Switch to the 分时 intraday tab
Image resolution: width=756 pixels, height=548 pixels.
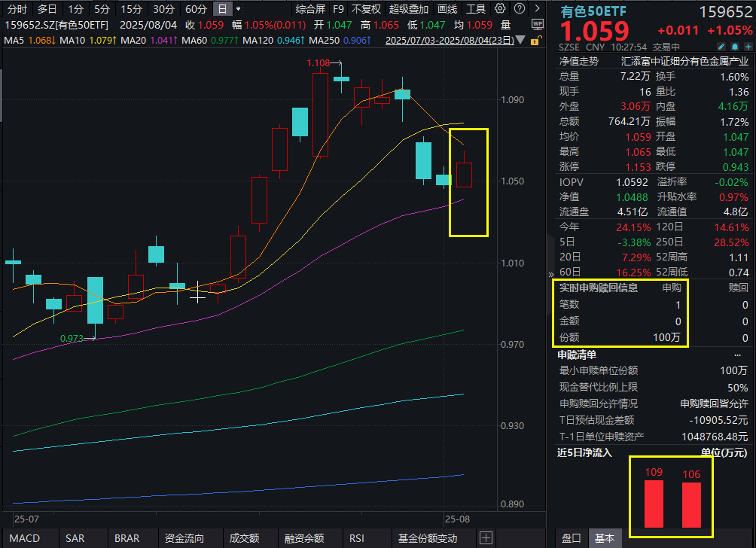(x=16, y=8)
